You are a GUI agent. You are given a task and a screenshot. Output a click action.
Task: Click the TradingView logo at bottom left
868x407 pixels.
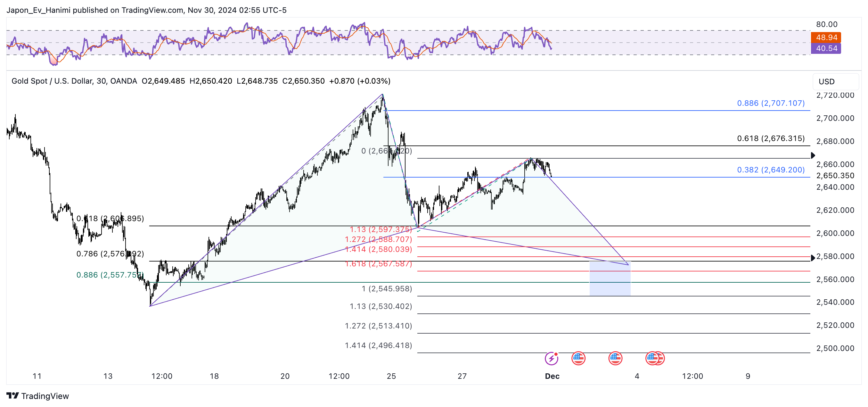point(37,396)
